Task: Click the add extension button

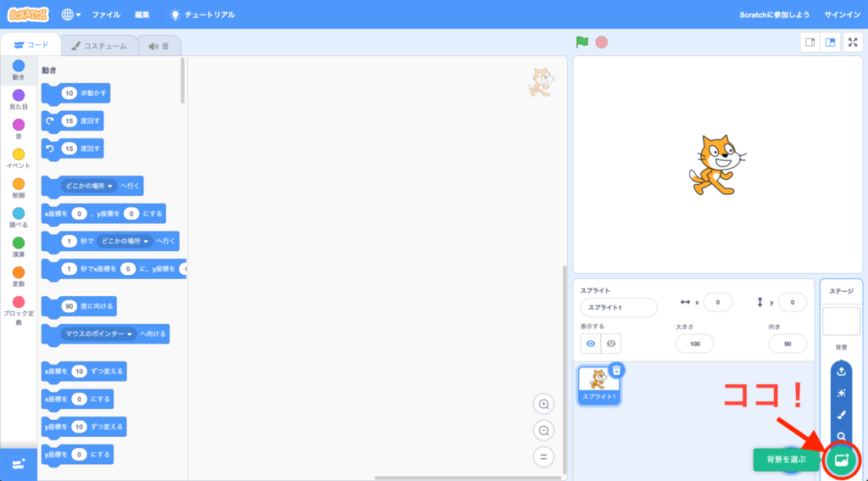Action: tap(19, 464)
